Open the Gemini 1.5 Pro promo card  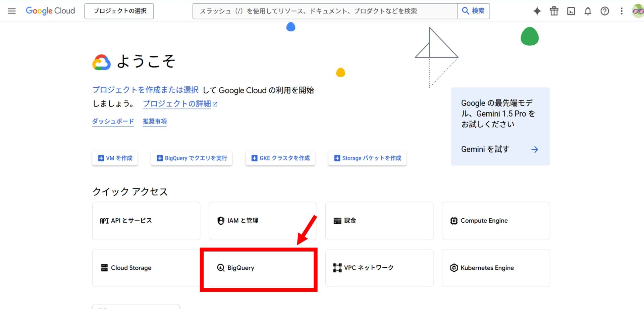tap(500, 126)
